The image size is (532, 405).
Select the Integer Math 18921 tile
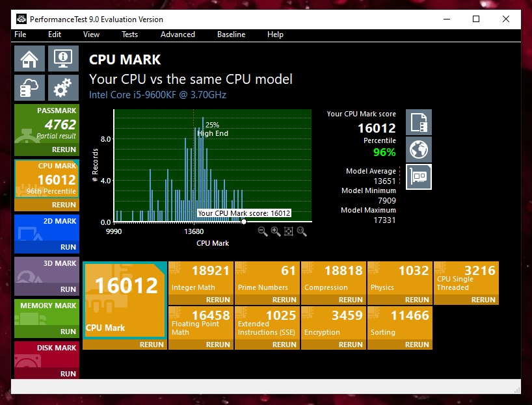[201, 278]
